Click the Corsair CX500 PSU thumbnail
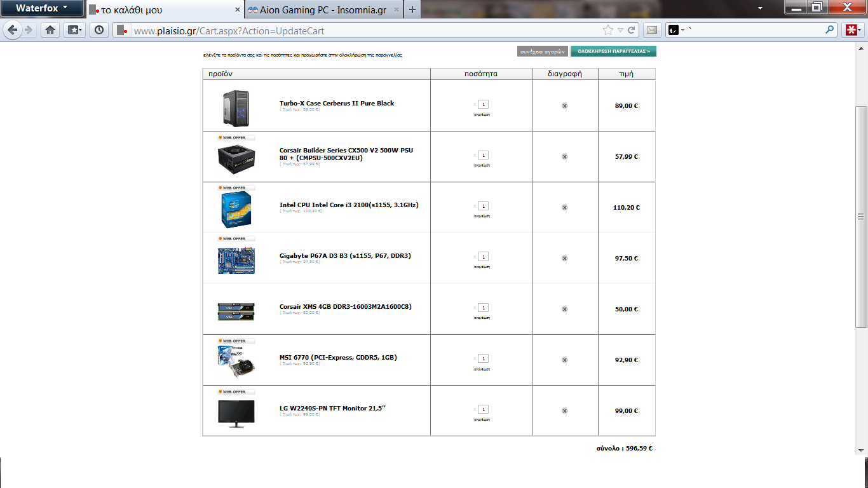868x488 pixels. [x=236, y=159]
